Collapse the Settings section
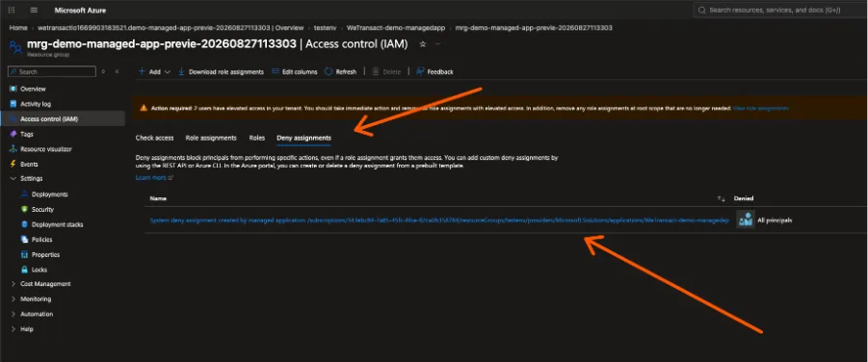This screenshot has height=362, width=868. coord(13,179)
